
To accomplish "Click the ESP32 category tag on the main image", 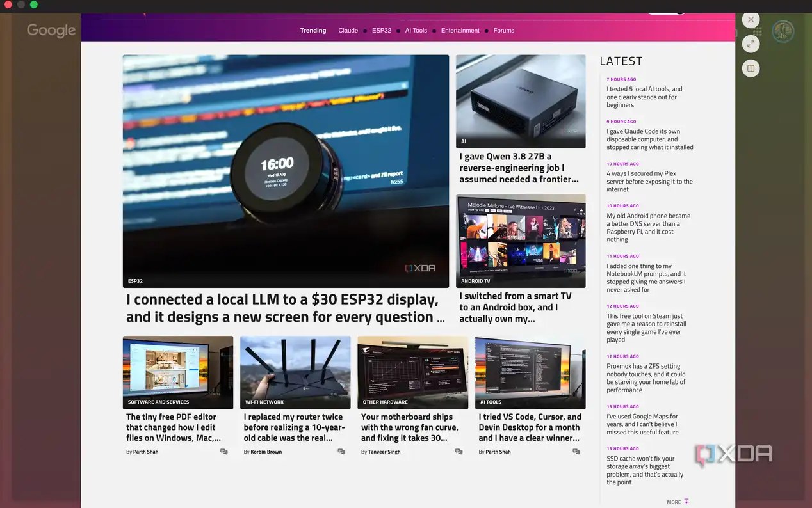I will tap(135, 281).
